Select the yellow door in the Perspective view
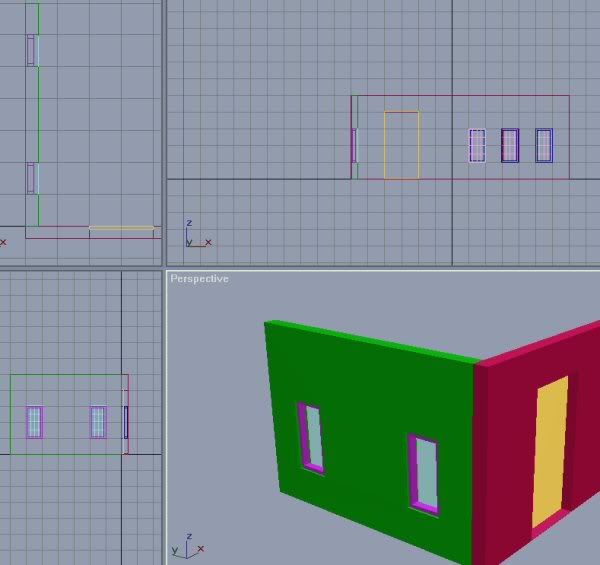Image resolution: width=600 pixels, height=565 pixels. click(550, 452)
